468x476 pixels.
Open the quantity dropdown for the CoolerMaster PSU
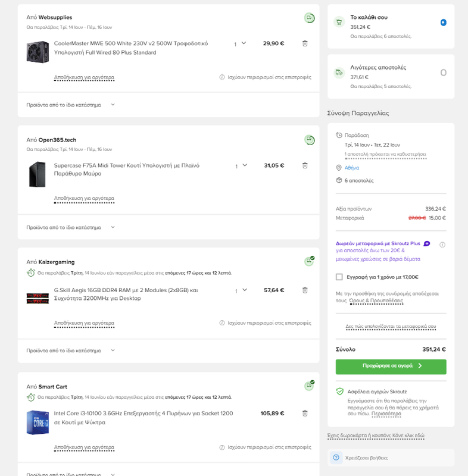click(240, 43)
